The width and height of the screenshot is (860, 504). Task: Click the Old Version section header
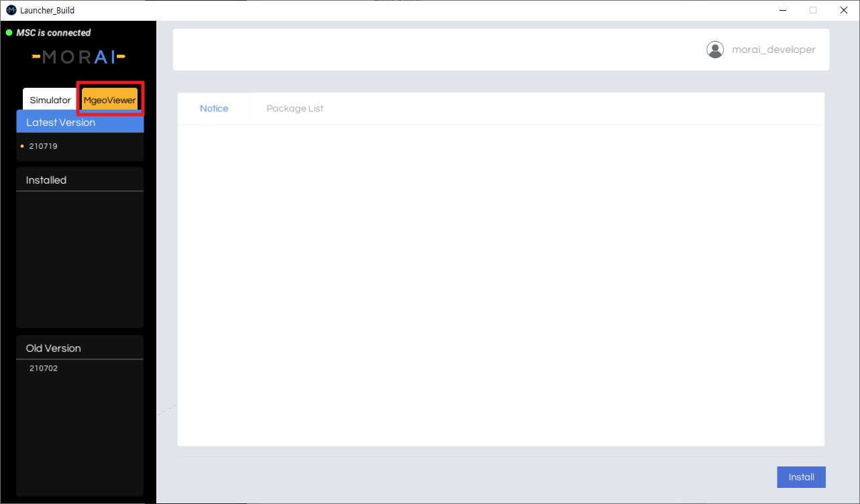point(53,349)
